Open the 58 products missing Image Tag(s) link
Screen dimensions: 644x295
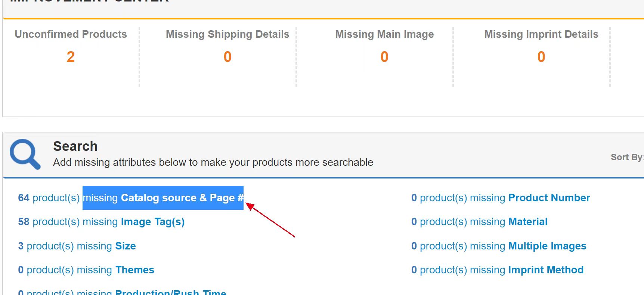[101, 222]
